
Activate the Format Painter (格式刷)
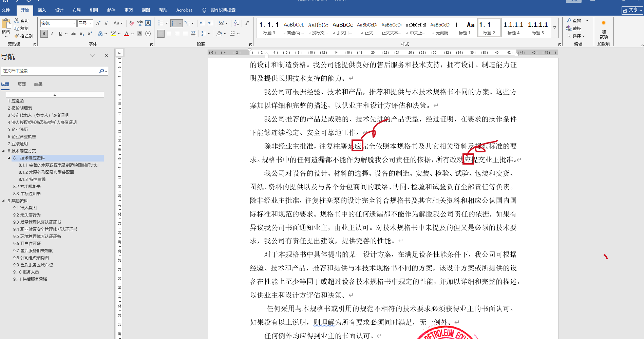(23, 36)
